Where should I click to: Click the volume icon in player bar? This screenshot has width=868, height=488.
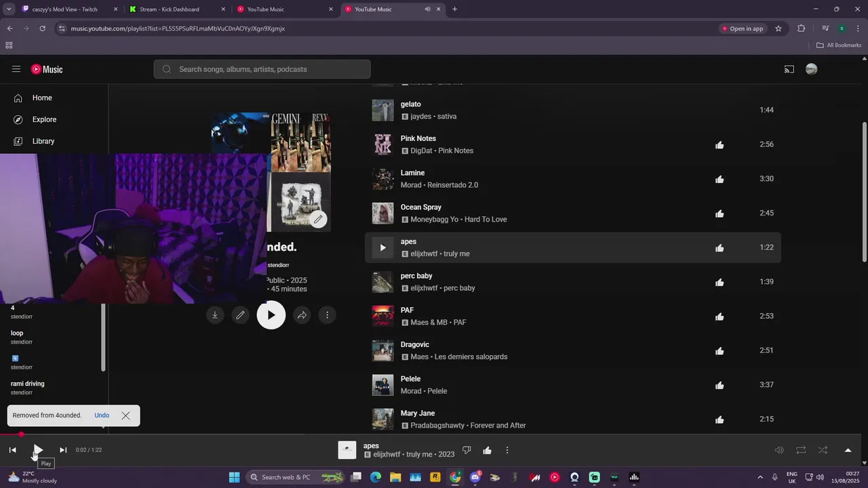[x=779, y=450]
